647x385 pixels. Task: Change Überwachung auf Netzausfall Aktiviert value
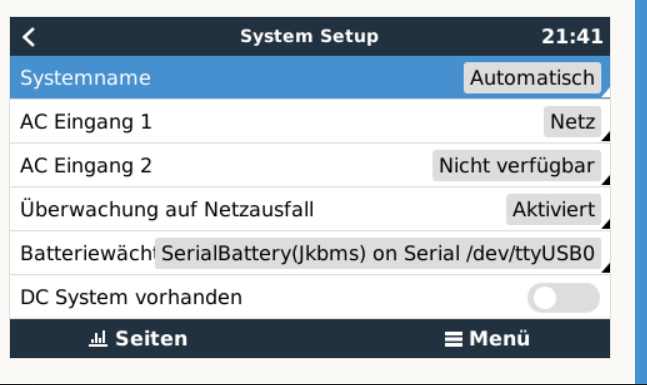pos(553,209)
